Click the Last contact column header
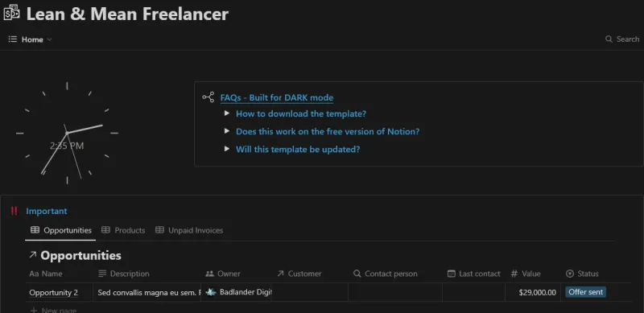 click(474, 274)
